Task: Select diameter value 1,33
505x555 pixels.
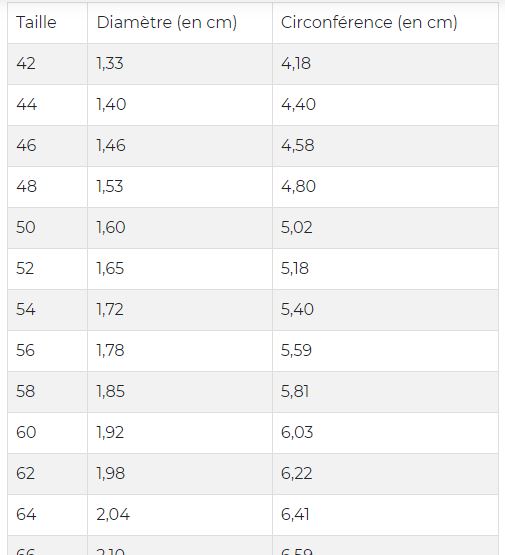Action: [110, 64]
